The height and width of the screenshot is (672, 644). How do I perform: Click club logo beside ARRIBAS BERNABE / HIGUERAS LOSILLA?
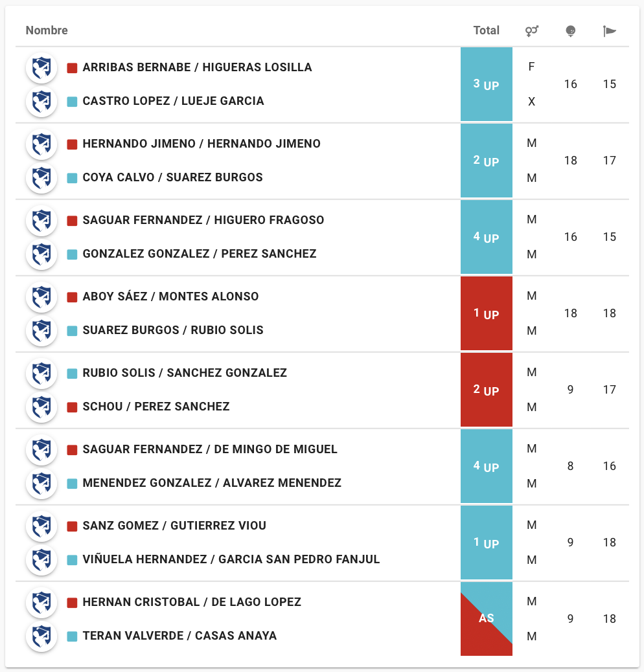pos(41,67)
